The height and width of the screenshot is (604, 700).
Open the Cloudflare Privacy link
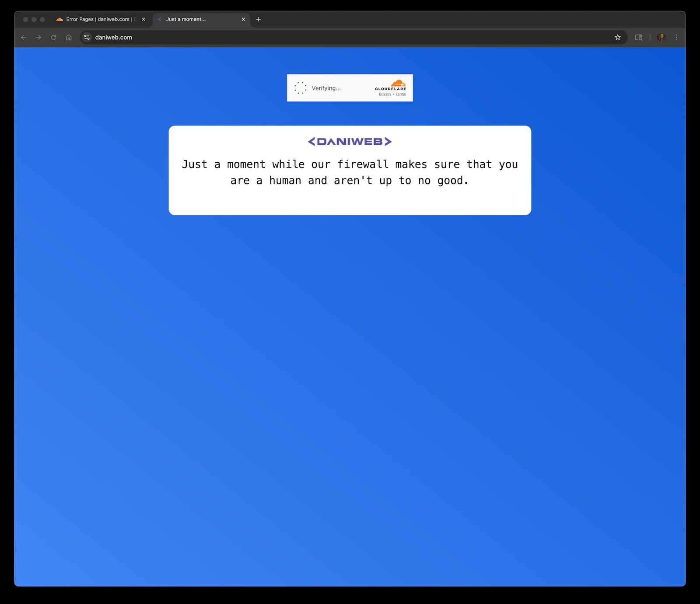385,94
